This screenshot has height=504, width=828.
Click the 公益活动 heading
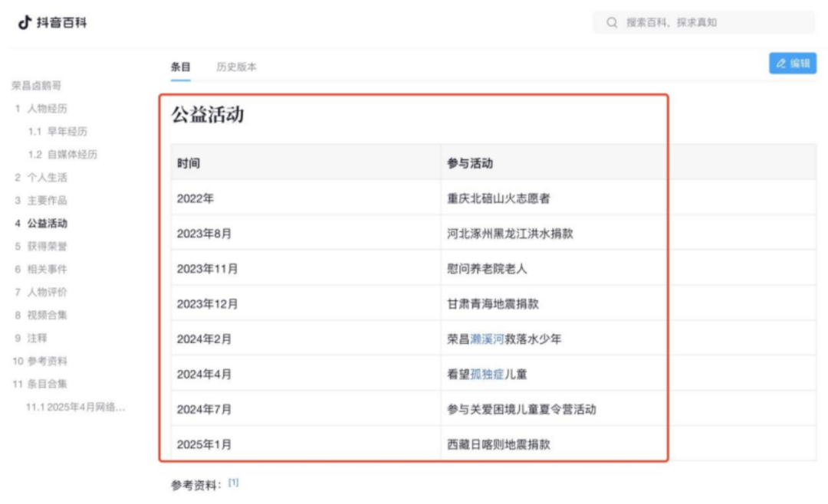(x=208, y=115)
